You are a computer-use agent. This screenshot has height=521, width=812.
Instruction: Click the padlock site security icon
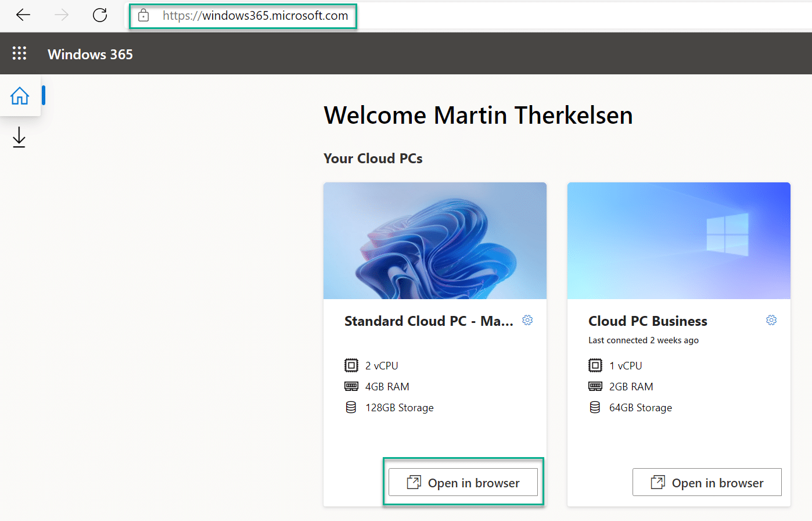143,16
